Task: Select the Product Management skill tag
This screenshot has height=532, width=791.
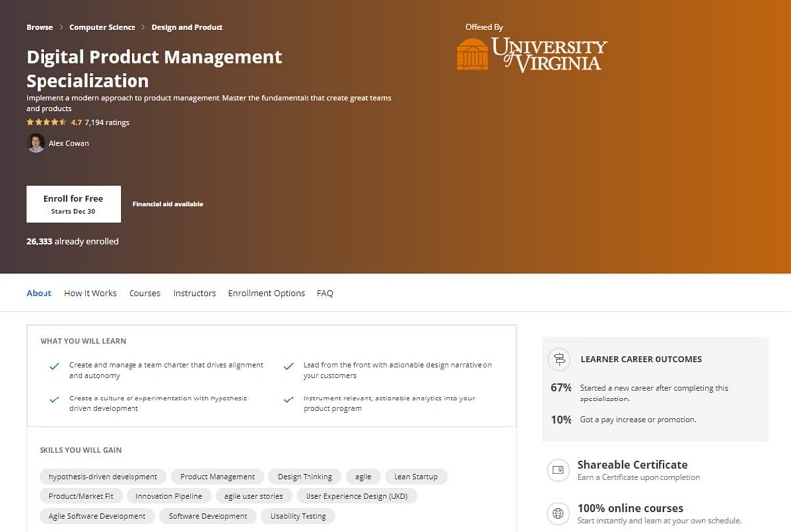Action: (x=218, y=476)
